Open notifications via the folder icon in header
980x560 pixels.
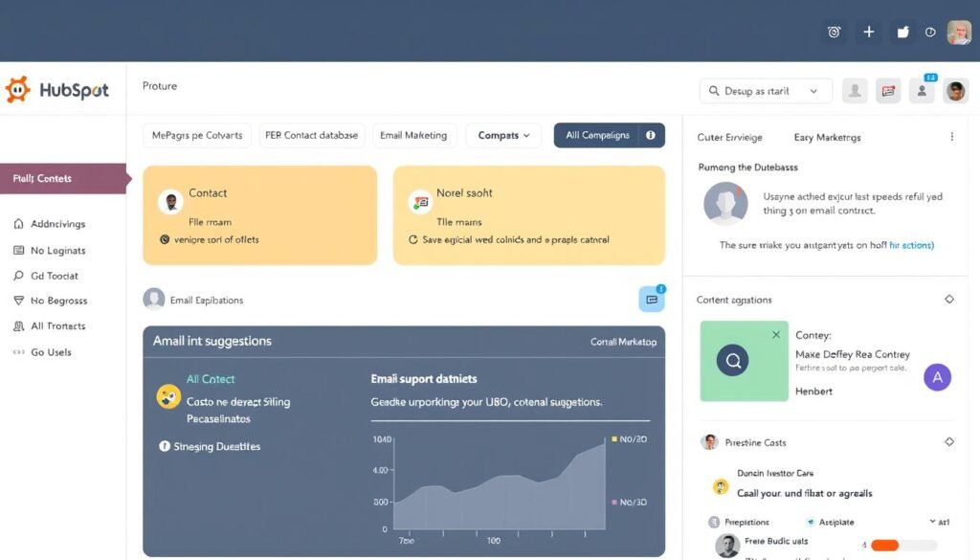[902, 32]
